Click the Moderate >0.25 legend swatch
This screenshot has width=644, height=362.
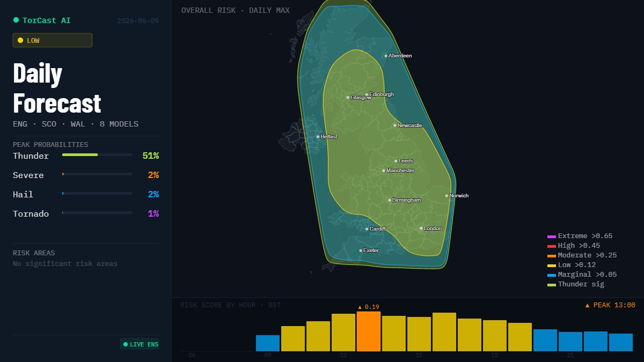click(552, 256)
